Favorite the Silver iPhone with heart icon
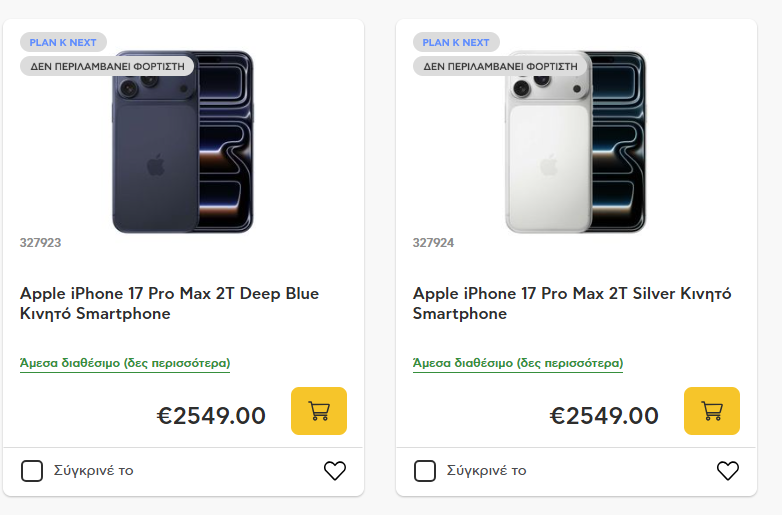This screenshot has height=515, width=782. point(728,470)
